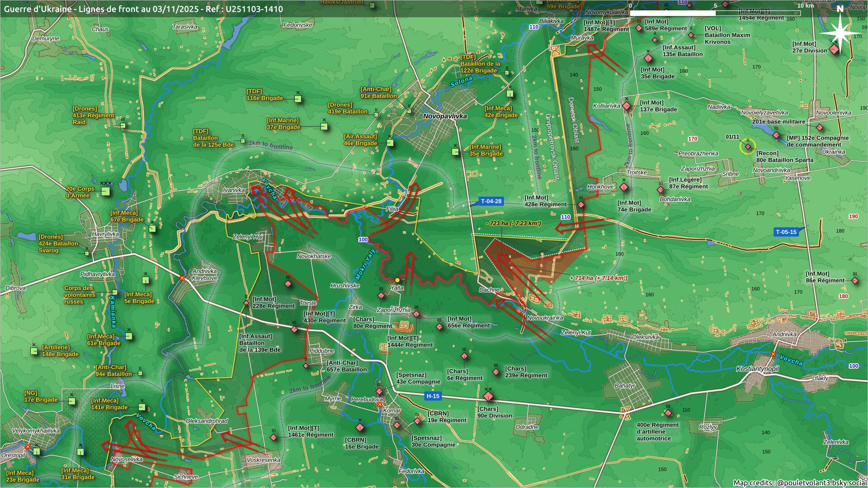The width and height of the screenshot is (868, 488).
Task: Click the -723 ha loss label
Action: click(x=513, y=223)
